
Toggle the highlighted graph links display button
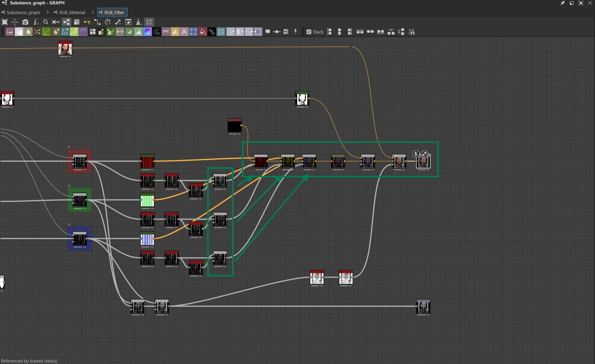click(66, 22)
